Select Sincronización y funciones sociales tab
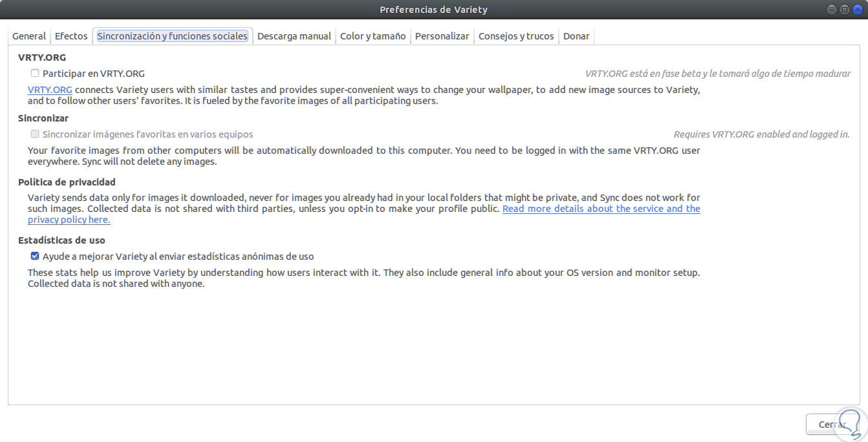 [x=172, y=36]
